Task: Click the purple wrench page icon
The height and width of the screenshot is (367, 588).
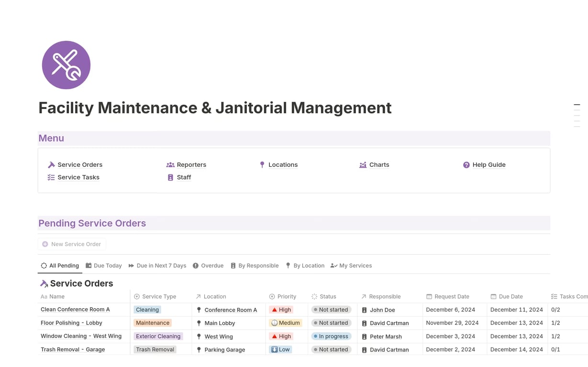Action: [66, 65]
